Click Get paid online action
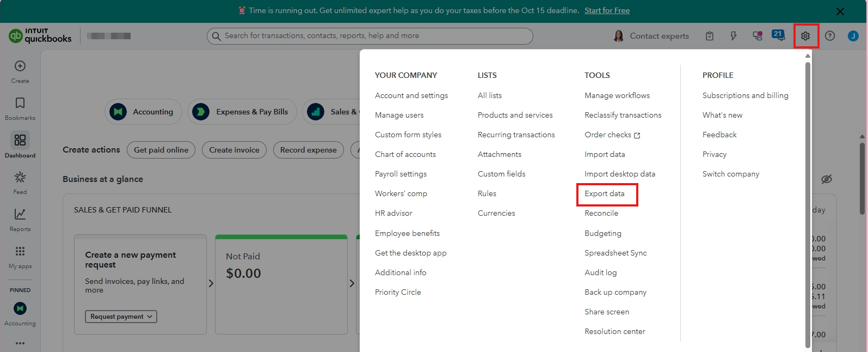Screen dimensions: 868x352 (161, 150)
